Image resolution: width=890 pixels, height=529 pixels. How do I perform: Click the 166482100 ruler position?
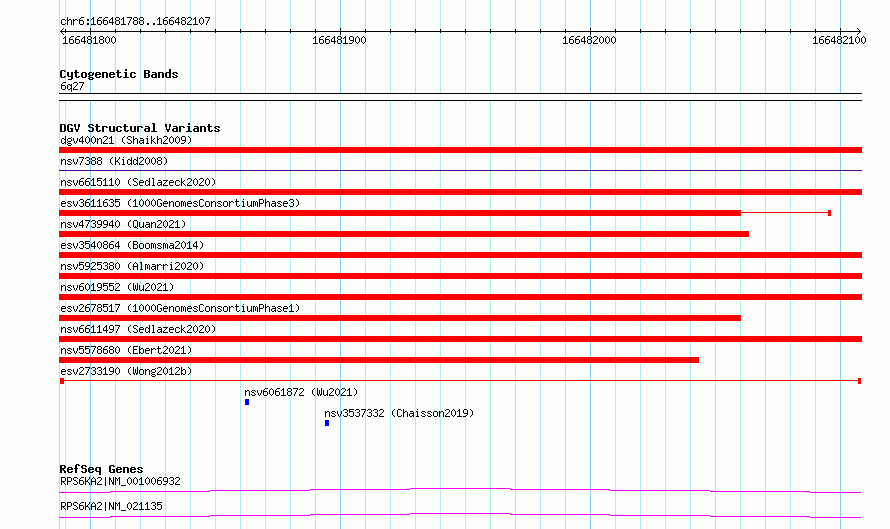click(x=839, y=40)
